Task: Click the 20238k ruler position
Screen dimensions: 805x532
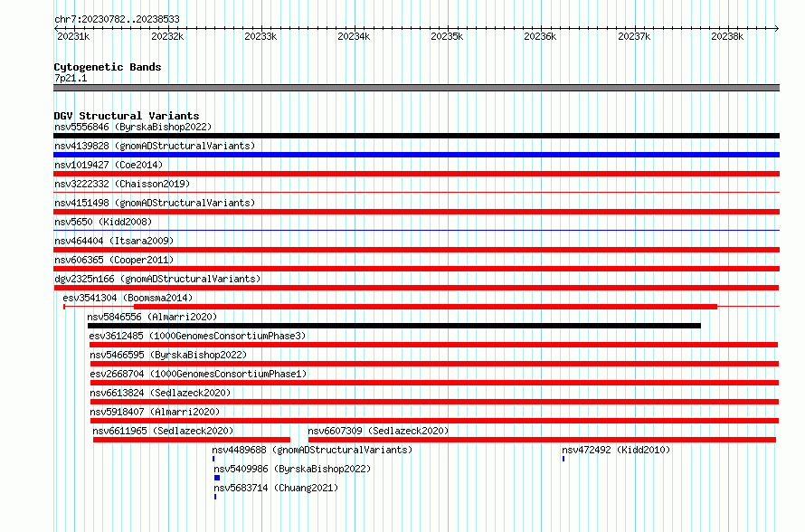Action: tap(727, 36)
